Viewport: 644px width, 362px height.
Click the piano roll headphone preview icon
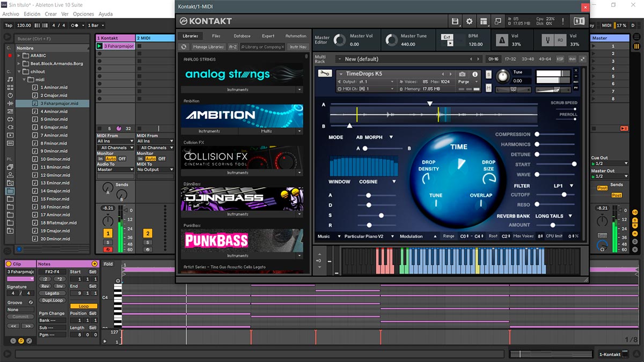pyautogui.click(x=118, y=280)
